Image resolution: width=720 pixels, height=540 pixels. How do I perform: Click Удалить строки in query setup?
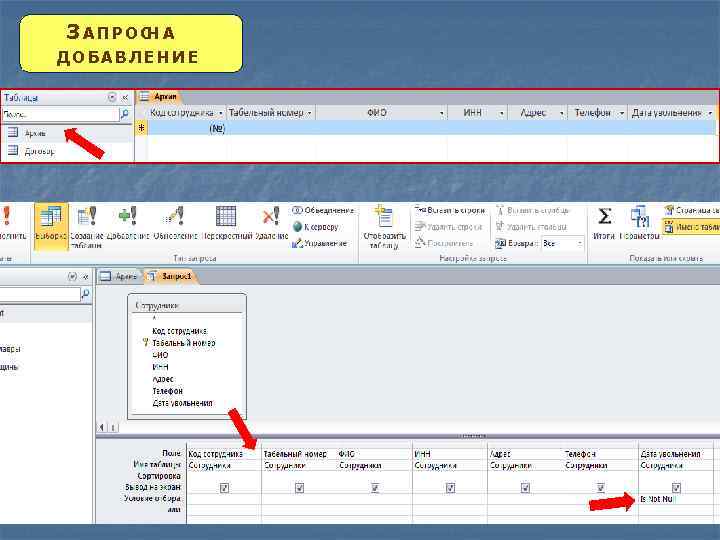(449, 227)
